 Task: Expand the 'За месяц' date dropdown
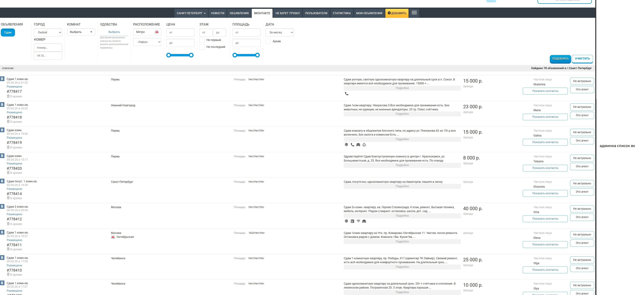click(279, 32)
